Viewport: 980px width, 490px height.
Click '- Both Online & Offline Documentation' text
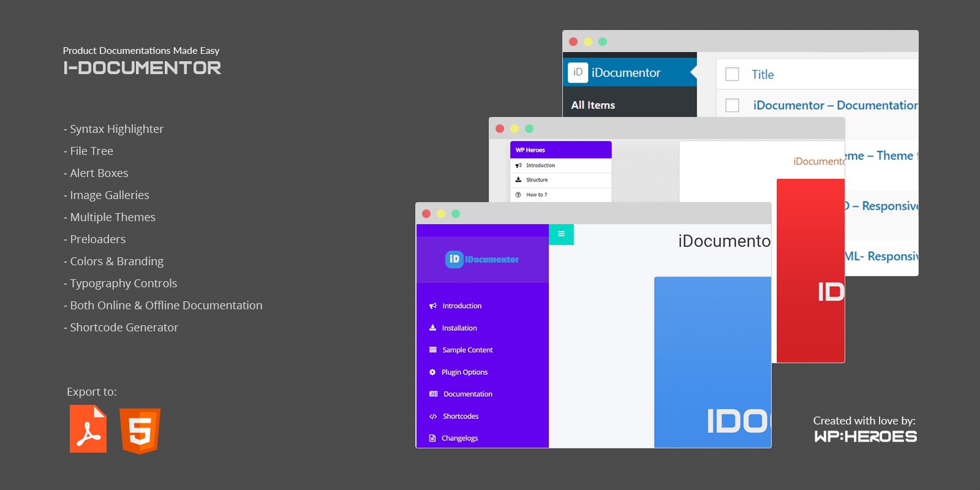[x=163, y=305]
